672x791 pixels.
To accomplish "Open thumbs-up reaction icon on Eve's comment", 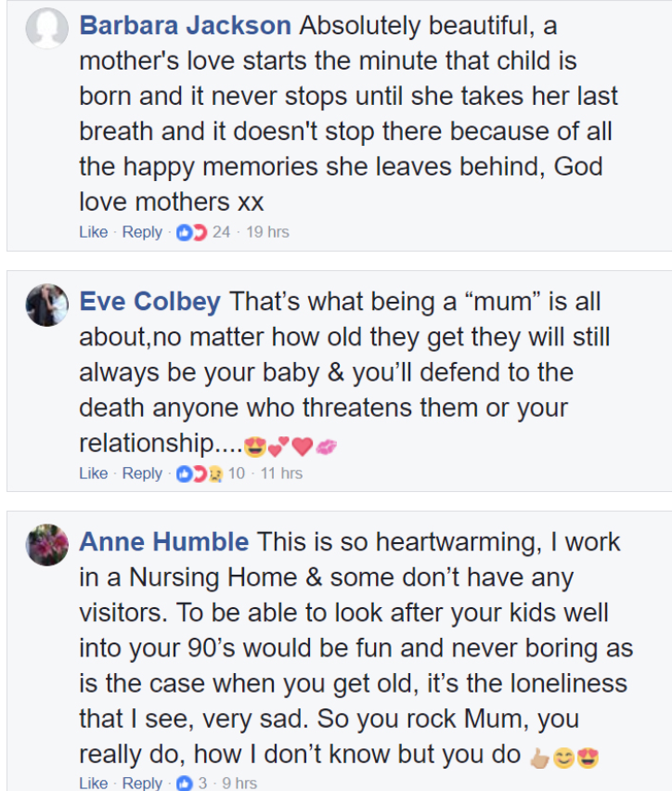I will 184,473.
